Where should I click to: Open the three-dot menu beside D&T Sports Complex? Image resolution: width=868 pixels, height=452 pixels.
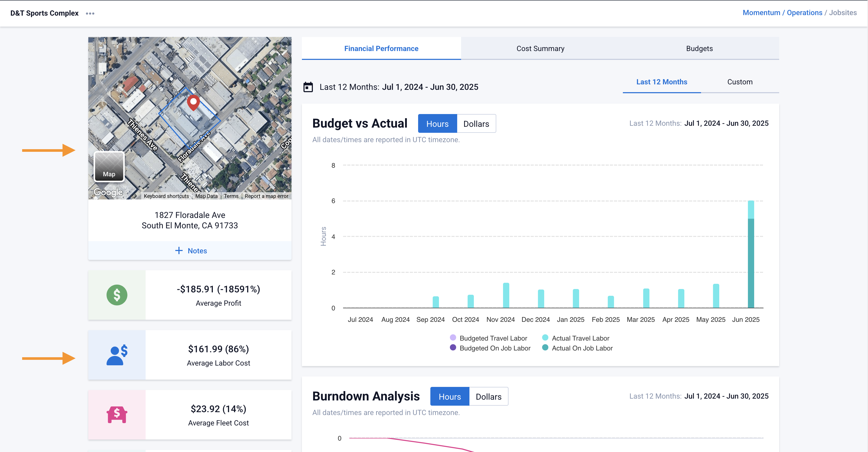click(90, 14)
